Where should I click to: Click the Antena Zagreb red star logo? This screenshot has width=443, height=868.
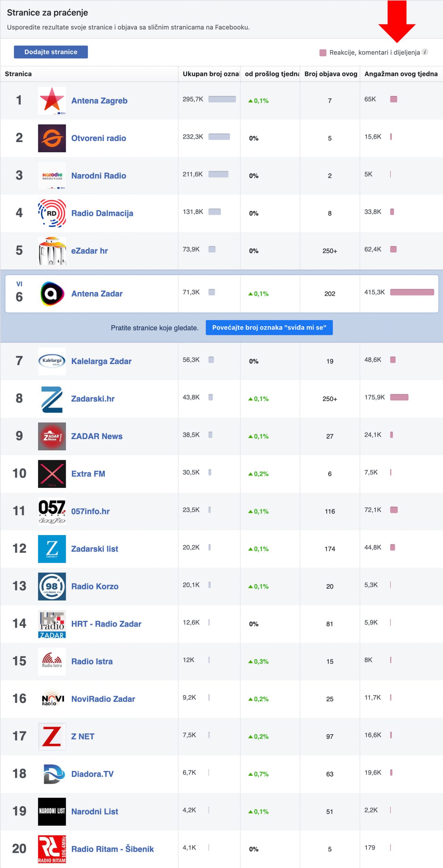click(x=52, y=100)
